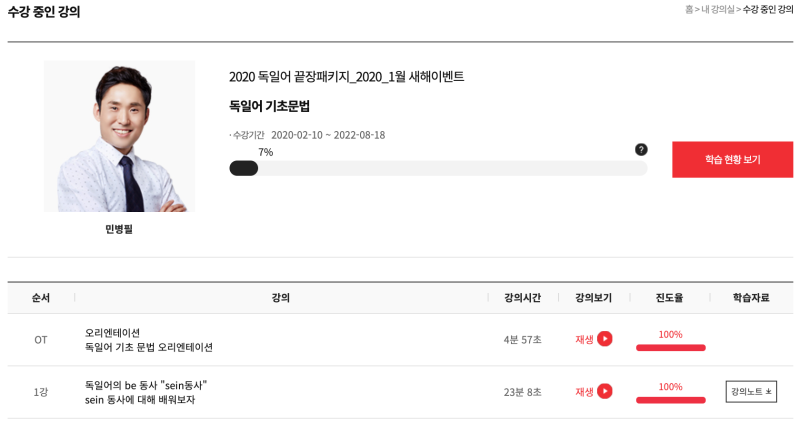The image size is (800, 424).
Task: Click instructor name 민병필
Action: pyautogui.click(x=119, y=229)
